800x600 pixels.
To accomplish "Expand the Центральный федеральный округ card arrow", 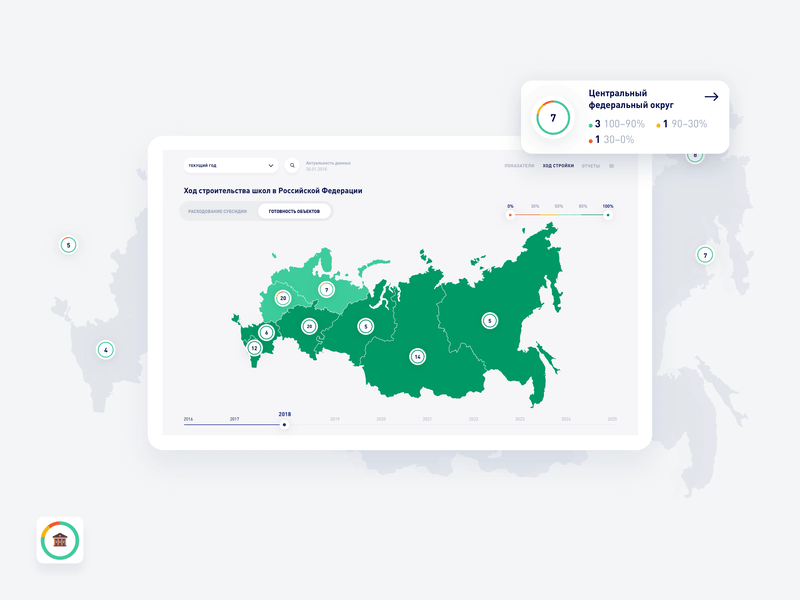I will coord(713,97).
